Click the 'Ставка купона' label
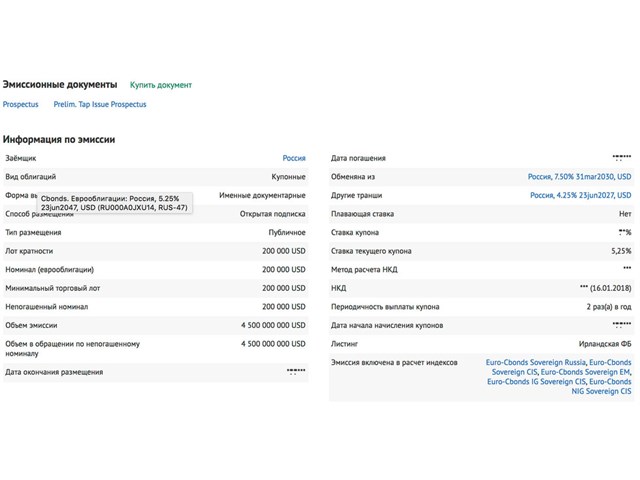This screenshot has height=480, width=640. tap(354, 232)
